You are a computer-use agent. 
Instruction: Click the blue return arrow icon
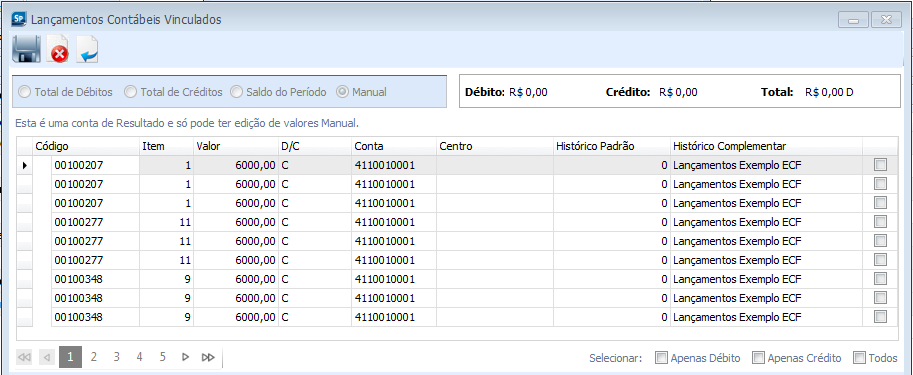(x=88, y=49)
